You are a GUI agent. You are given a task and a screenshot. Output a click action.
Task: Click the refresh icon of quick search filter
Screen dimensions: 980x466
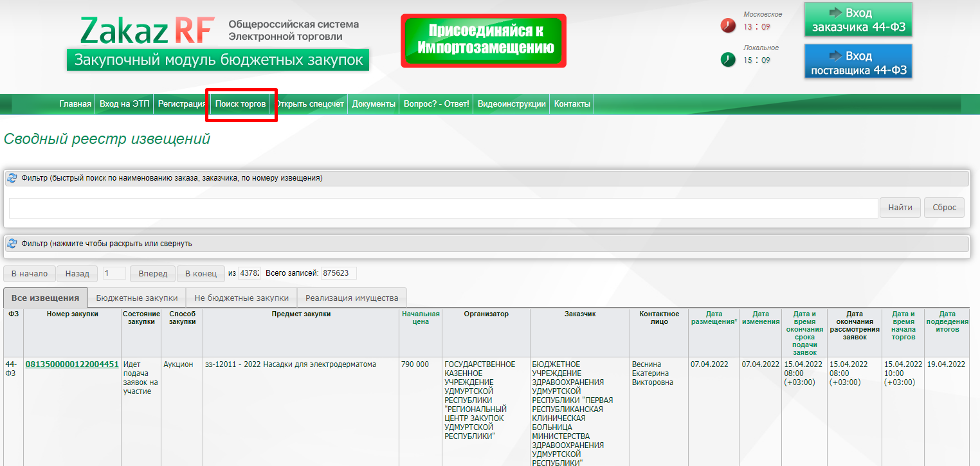12,178
